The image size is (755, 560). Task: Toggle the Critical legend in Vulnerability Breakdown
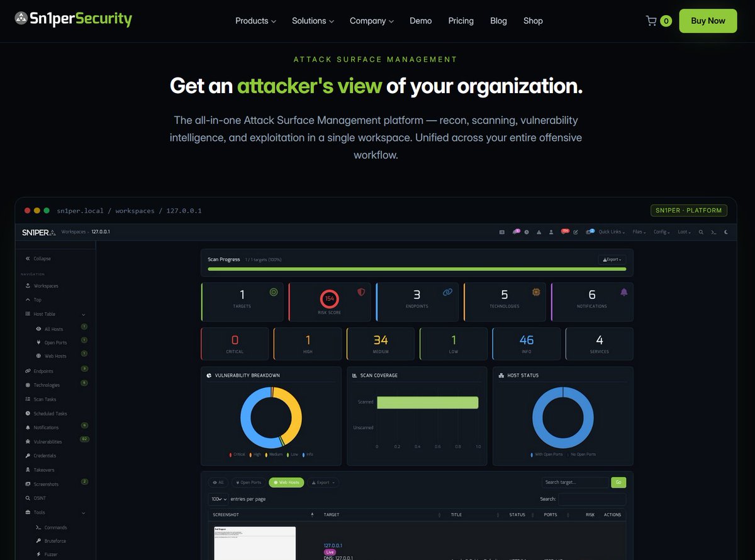[x=237, y=454]
